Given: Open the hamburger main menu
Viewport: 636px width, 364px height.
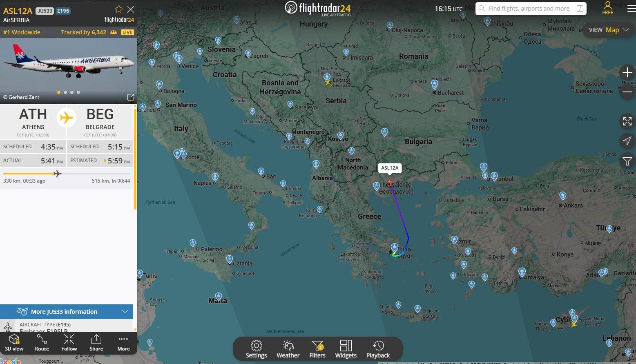Looking at the screenshot, I should click(x=631, y=9).
